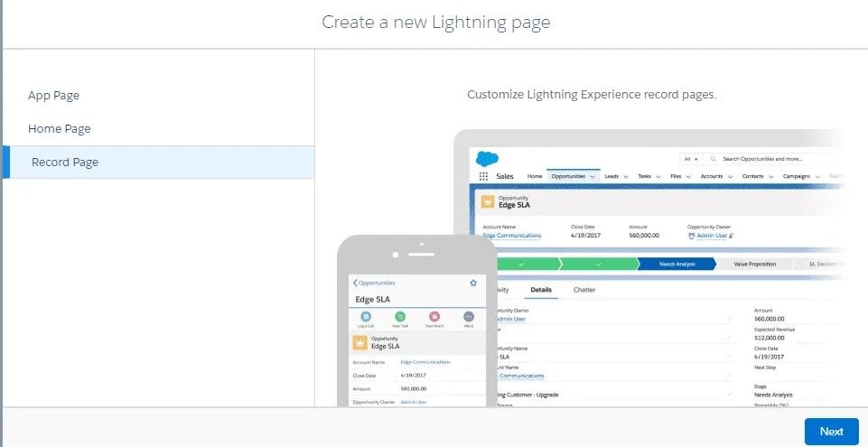Click the Salesforce cloud logo in preview
The width and height of the screenshot is (868, 447).
(x=487, y=159)
